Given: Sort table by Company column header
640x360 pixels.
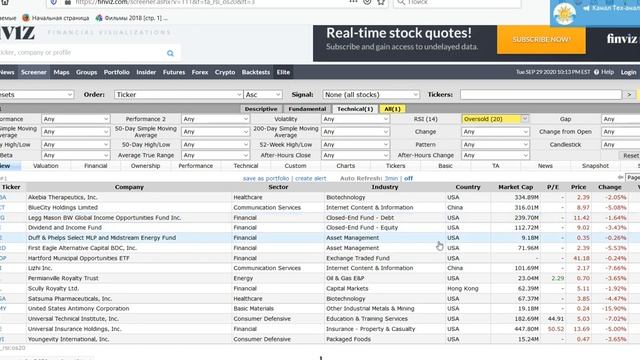Looking at the screenshot, I should point(129,187).
